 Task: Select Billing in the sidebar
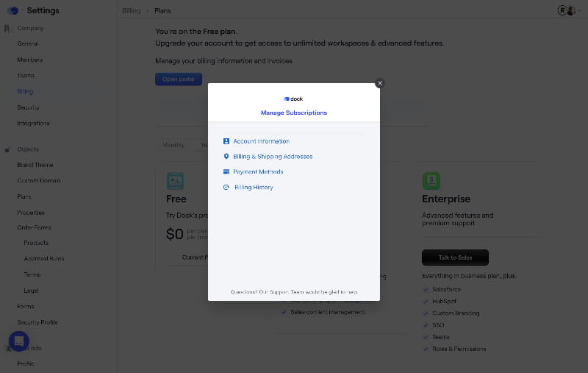pyautogui.click(x=25, y=91)
